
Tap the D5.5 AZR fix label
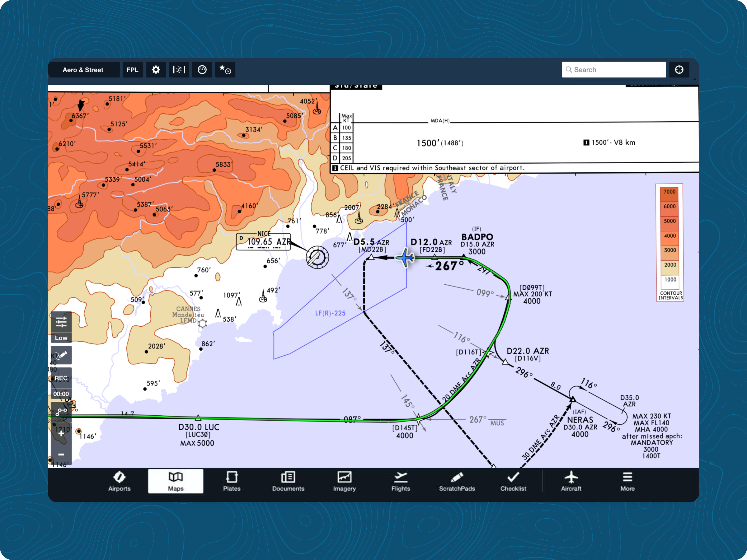[x=371, y=242]
